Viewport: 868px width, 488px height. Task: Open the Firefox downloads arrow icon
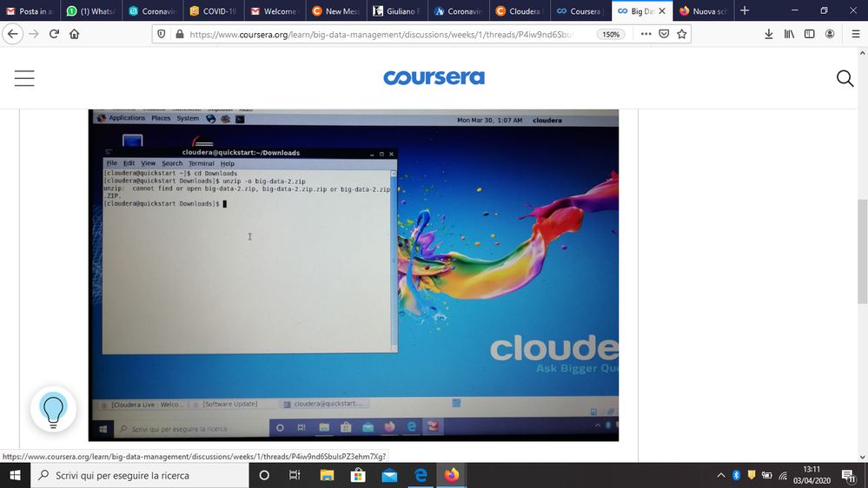[x=768, y=34]
